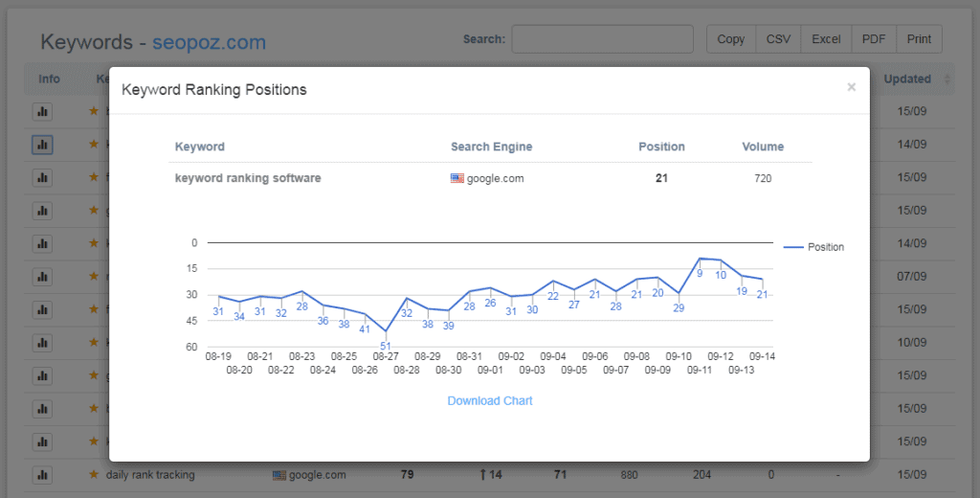Export the keywords table to Excel
Image resolution: width=980 pixels, height=498 pixels.
tap(826, 39)
